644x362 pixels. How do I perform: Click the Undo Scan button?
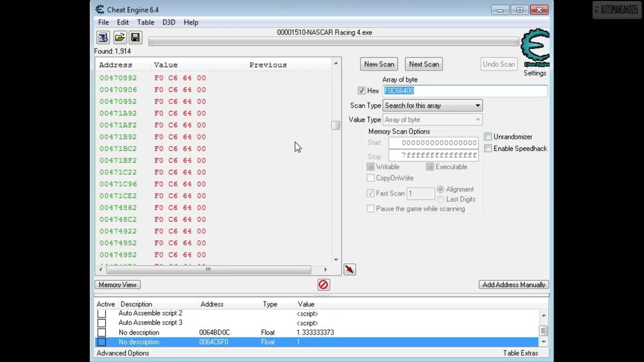click(499, 64)
